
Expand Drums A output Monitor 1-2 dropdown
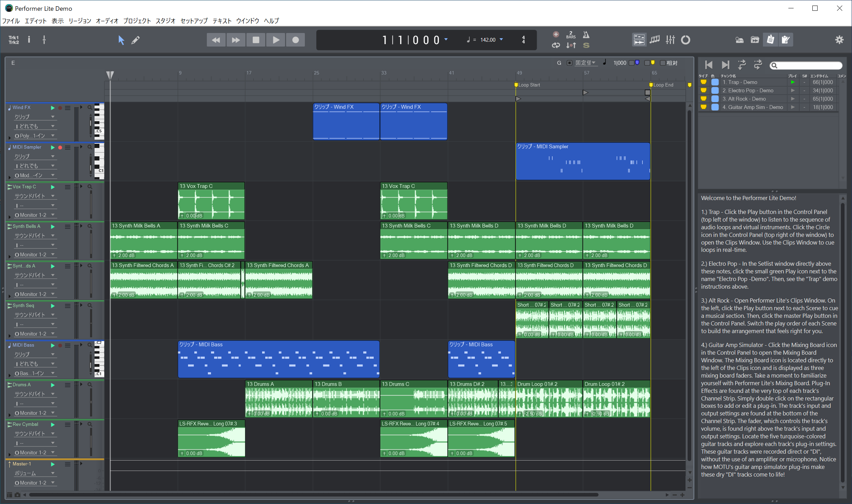pyautogui.click(x=53, y=413)
